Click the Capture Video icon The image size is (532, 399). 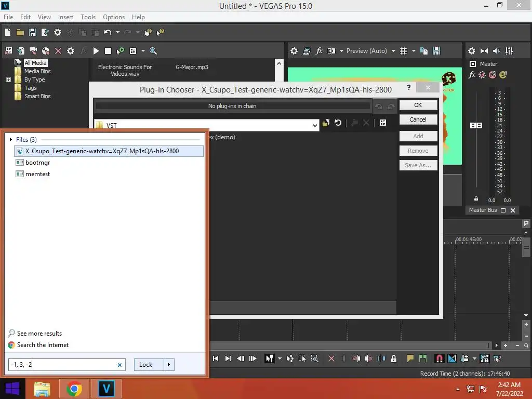coord(33,51)
